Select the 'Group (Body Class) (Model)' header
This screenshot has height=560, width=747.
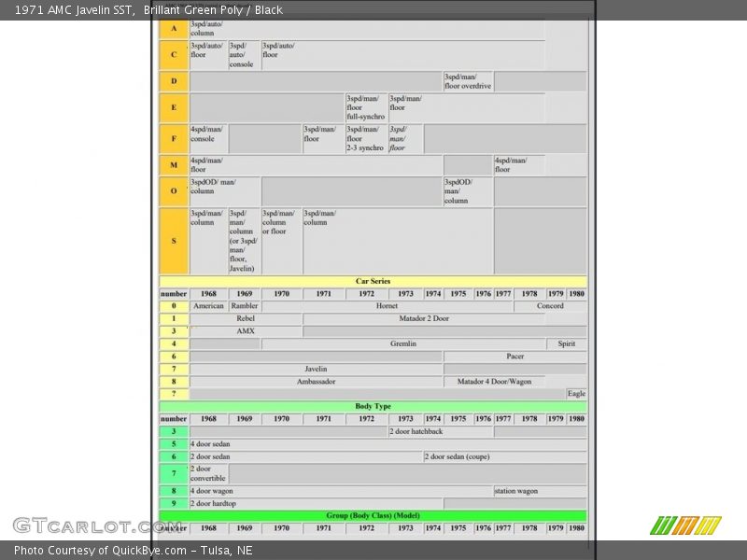point(373,516)
